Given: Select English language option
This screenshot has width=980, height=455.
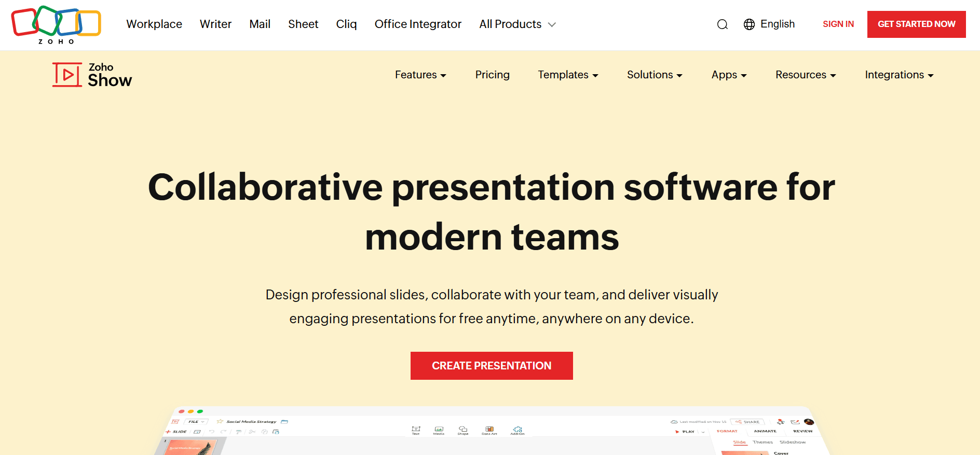Looking at the screenshot, I should (x=777, y=24).
